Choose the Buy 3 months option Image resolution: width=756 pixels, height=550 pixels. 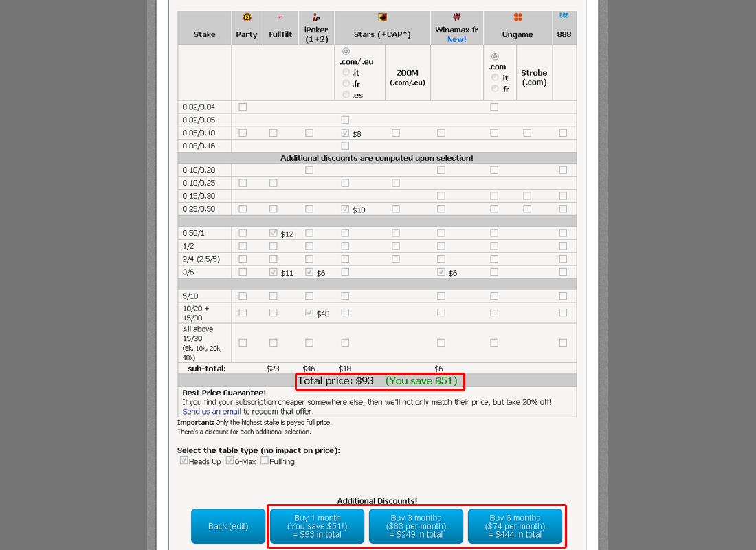tap(416, 526)
